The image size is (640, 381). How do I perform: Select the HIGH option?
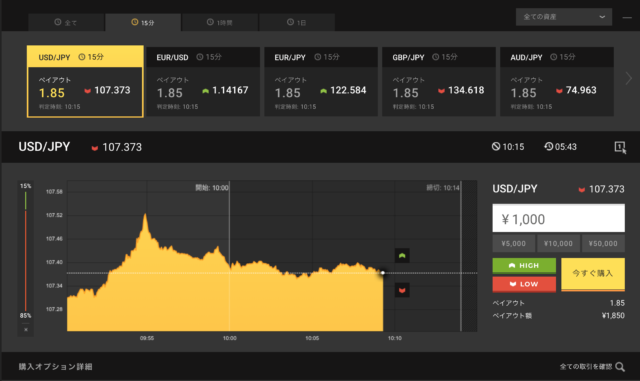[524, 265]
